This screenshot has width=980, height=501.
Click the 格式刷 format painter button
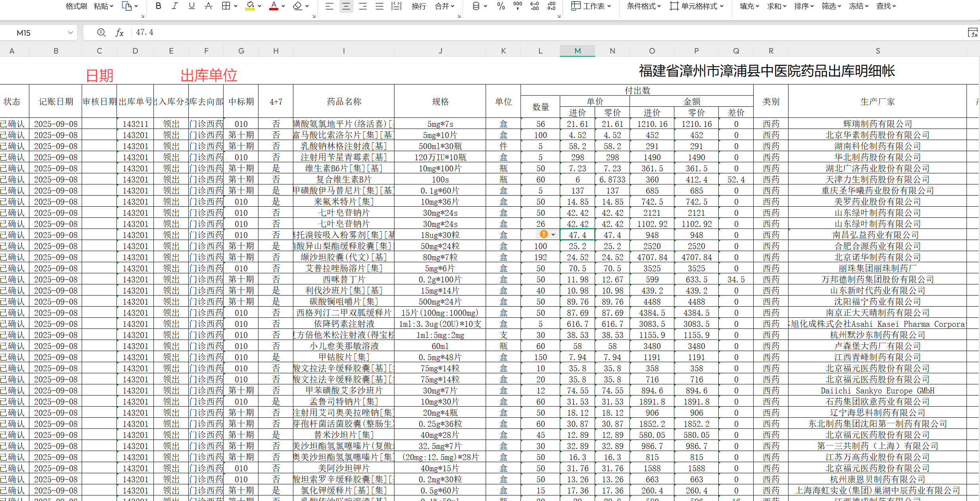click(x=76, y=6)
